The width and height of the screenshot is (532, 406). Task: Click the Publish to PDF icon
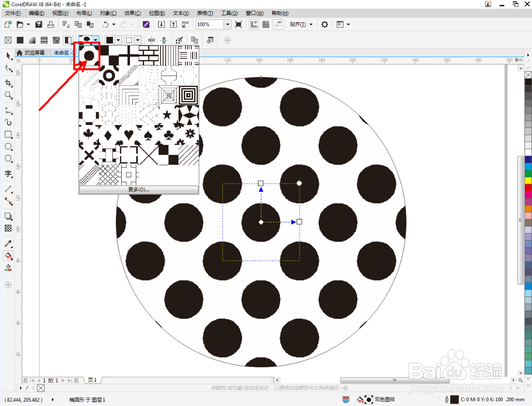tap(185, 24)
